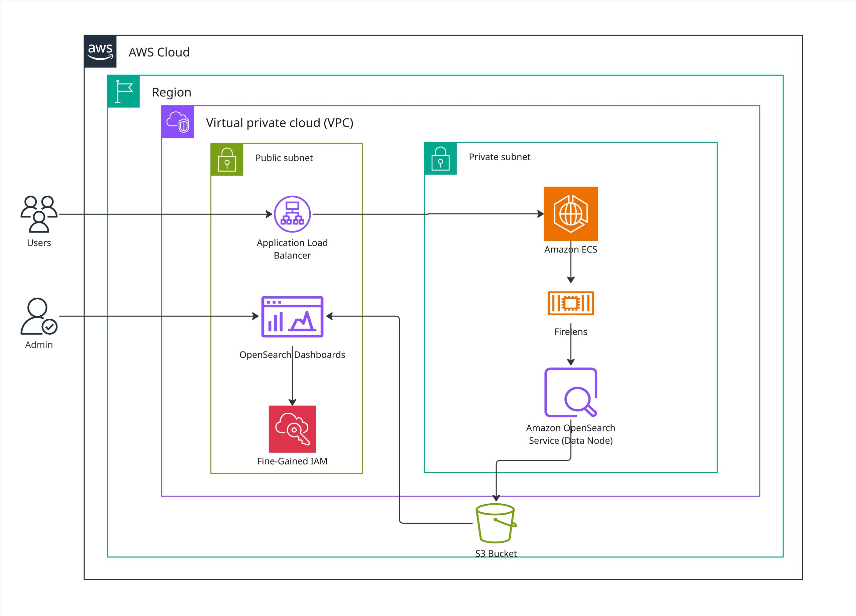Click the Region label text
This screenshot has width=856, height=616.
pos(171,92)
